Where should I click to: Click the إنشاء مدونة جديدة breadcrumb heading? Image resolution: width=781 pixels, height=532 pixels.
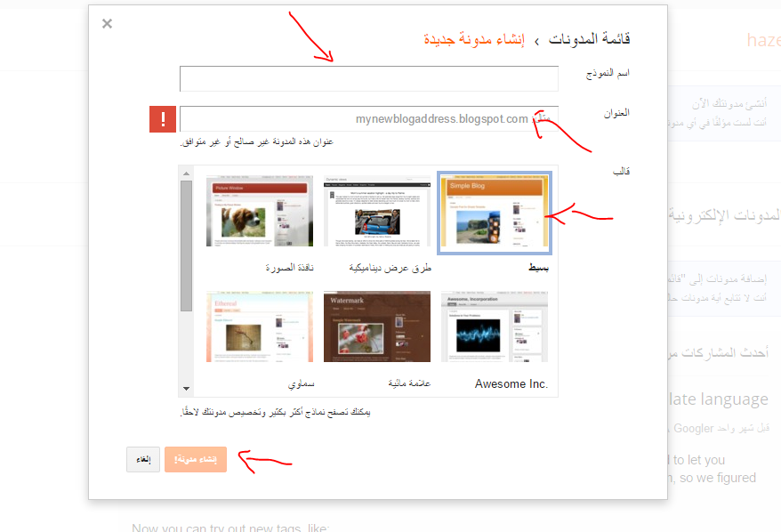[x=474, y=39]
